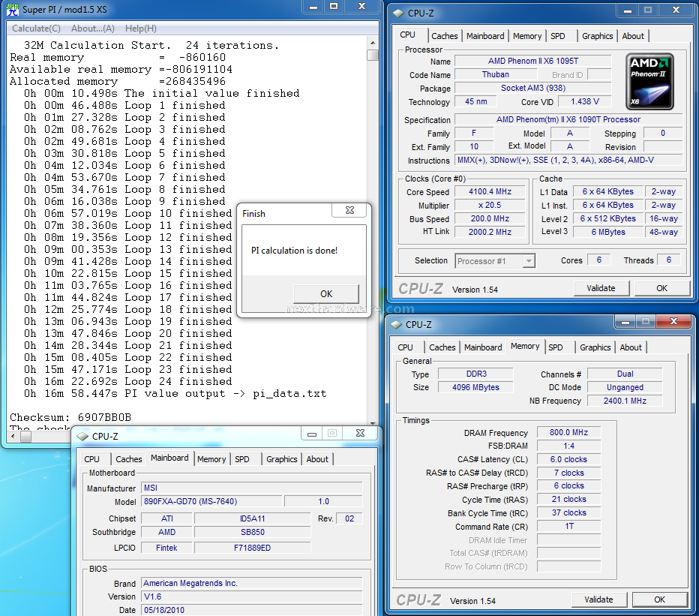
Task: Select Mainboard tab in the CPU-Z Memory window
Action: [x=483, y=347]
